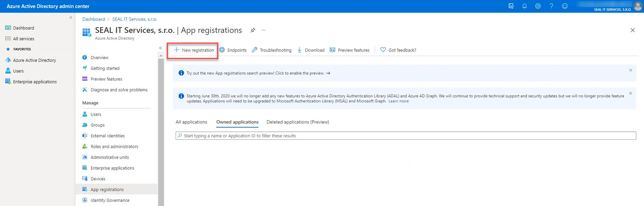
Task: Click the feedback smiley icon
Action: (x=565, y=6)
